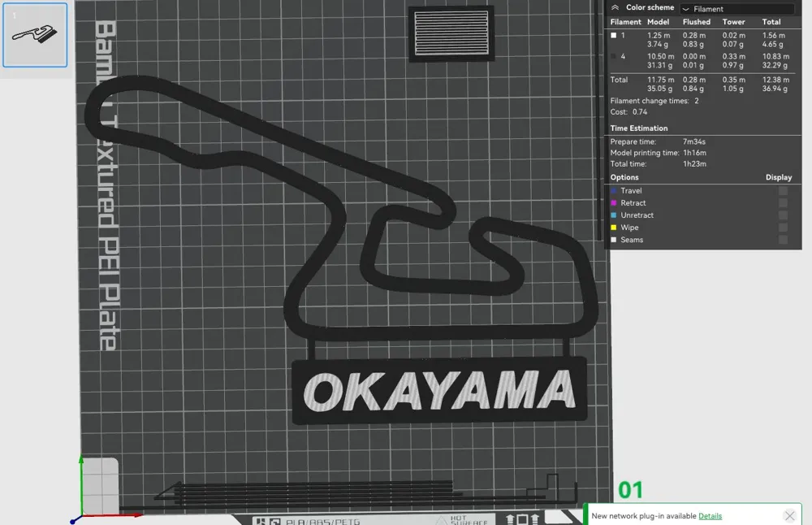Click filament 4 total weight 32.29 g
The width and height of the screenshot is (812, 525).
coord(775,65)
